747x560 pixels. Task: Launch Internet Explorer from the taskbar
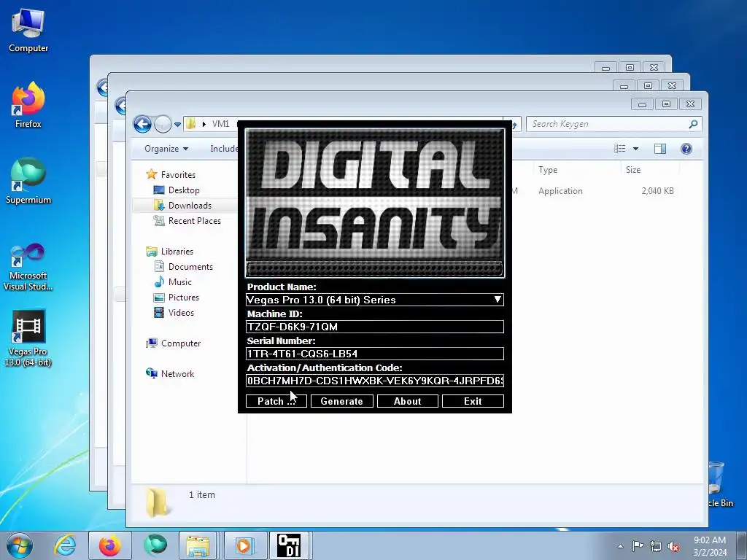[x=65, y=545]
